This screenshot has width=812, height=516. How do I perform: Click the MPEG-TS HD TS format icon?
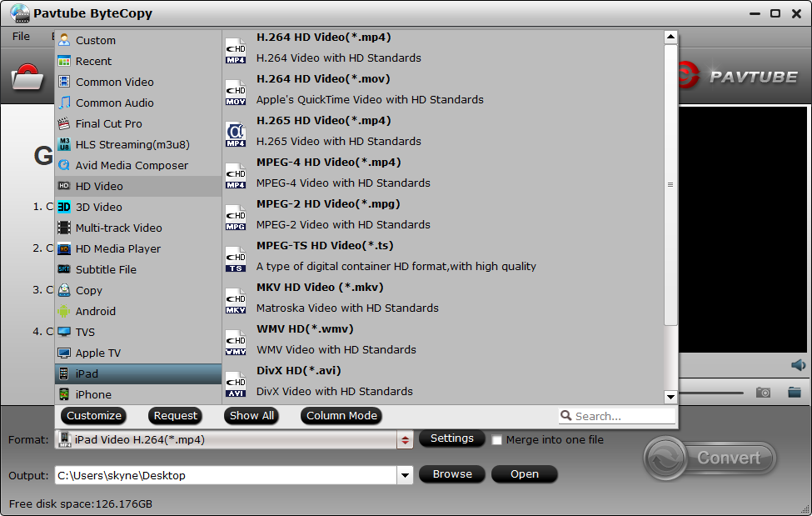pyautogui.click(x=236, y=259)
